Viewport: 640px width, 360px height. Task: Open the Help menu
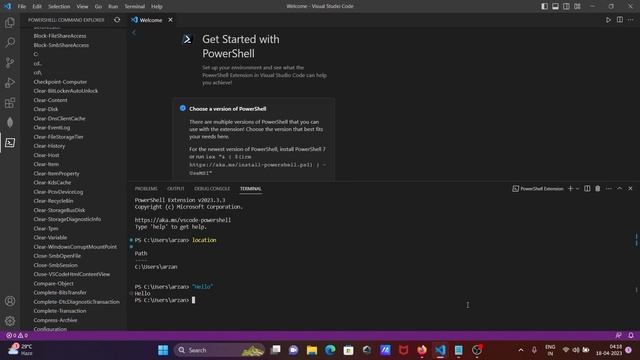point(157,7)
